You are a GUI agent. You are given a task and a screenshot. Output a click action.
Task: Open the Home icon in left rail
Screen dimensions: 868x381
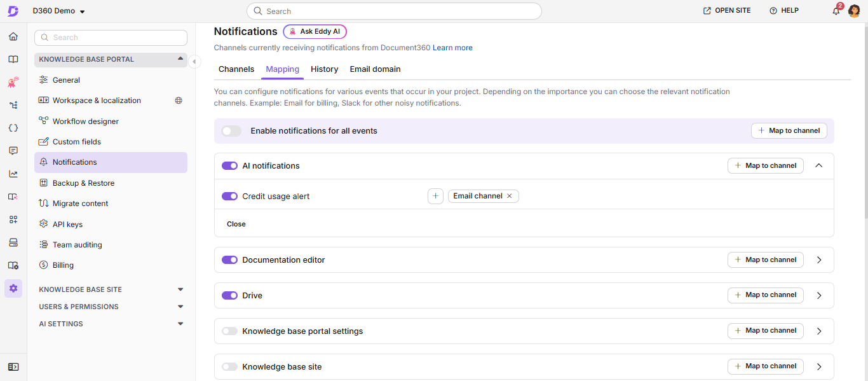[x=13, y=36]
